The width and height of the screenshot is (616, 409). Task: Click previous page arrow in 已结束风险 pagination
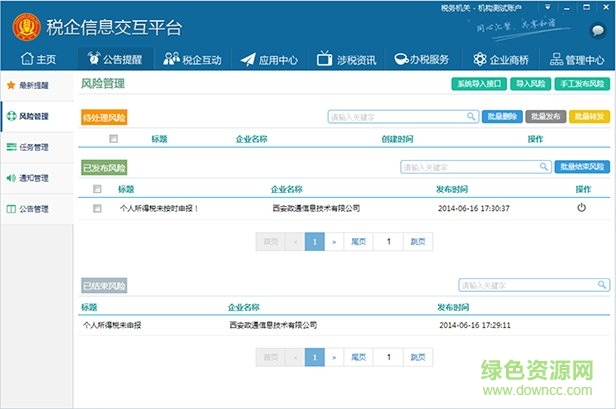click(295, 356)
